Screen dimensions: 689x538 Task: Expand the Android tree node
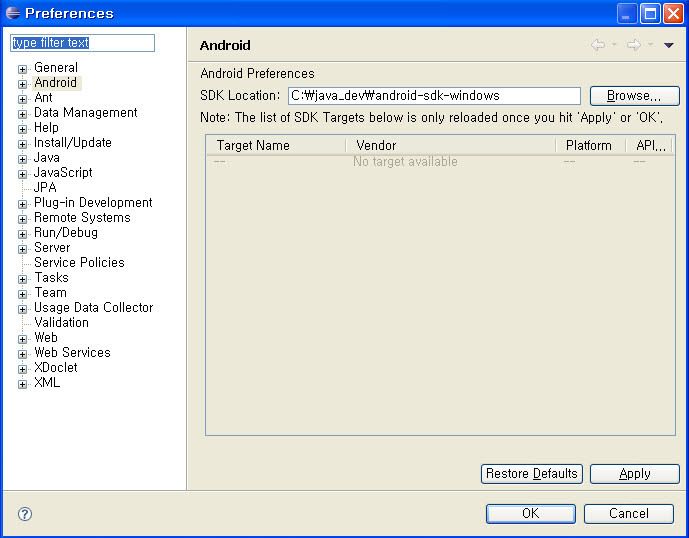(22, 84)
